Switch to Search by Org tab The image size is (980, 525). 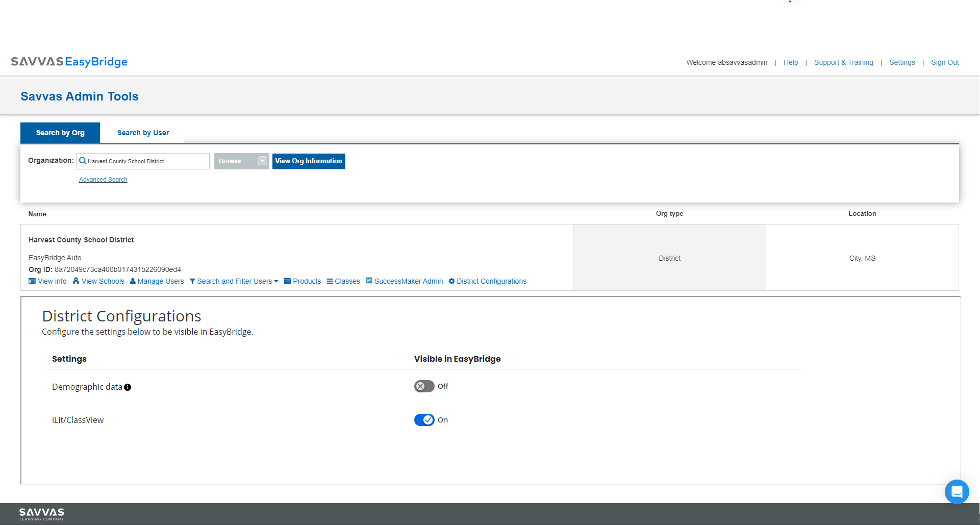pos(60,133)
